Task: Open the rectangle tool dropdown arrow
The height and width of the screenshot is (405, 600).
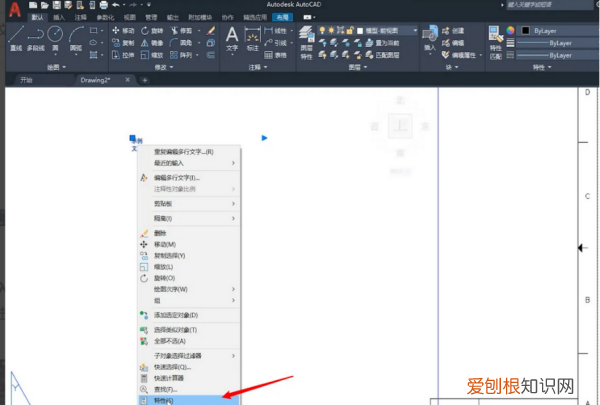Action: point(102,31)
